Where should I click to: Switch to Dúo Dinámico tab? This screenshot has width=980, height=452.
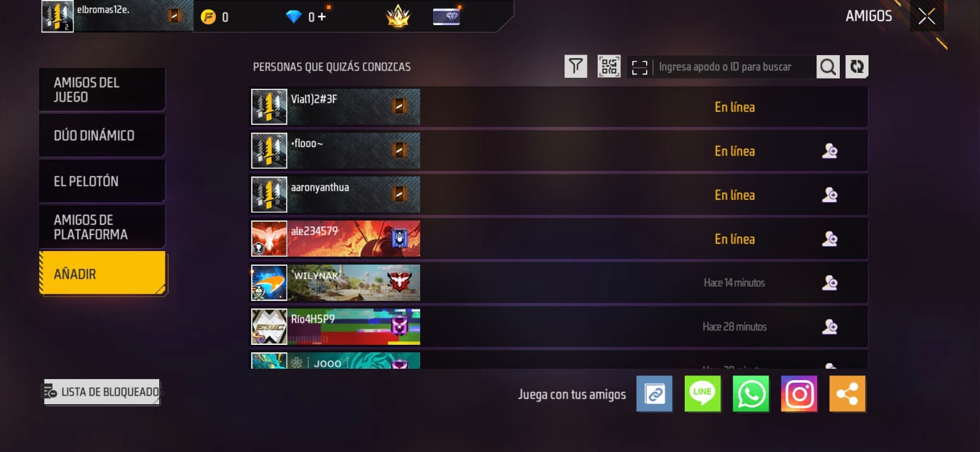102,135
